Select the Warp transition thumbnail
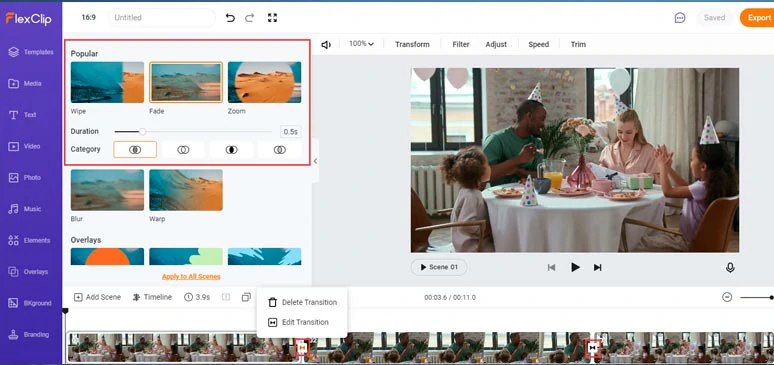Screen dimensions: 774x365 pyautogui.click(x=186, y=190)
